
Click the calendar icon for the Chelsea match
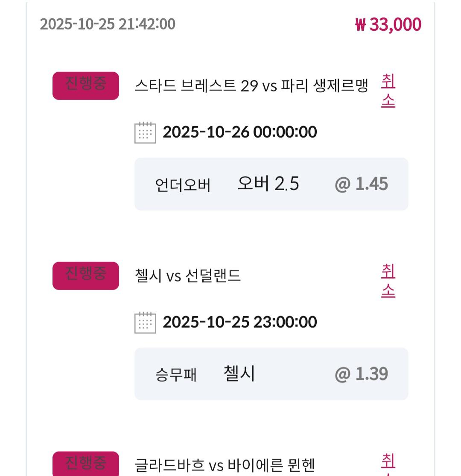coord(145,323)
